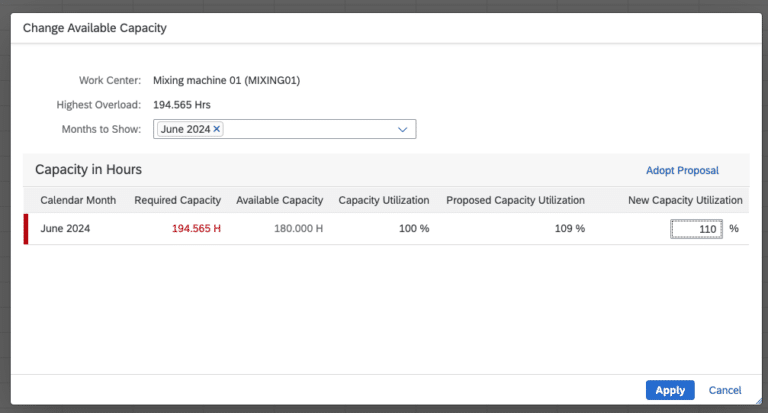The image size is (768, 413).
Task: Expand the Months to Show dropdown
Action: coord(403,129)
